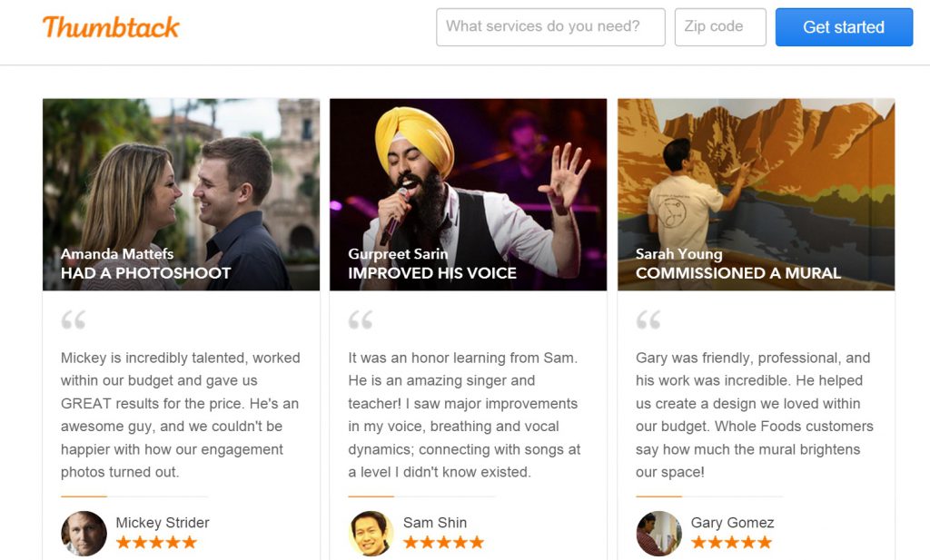
Task: Click the Zip code input field
Action: (720, 26)
